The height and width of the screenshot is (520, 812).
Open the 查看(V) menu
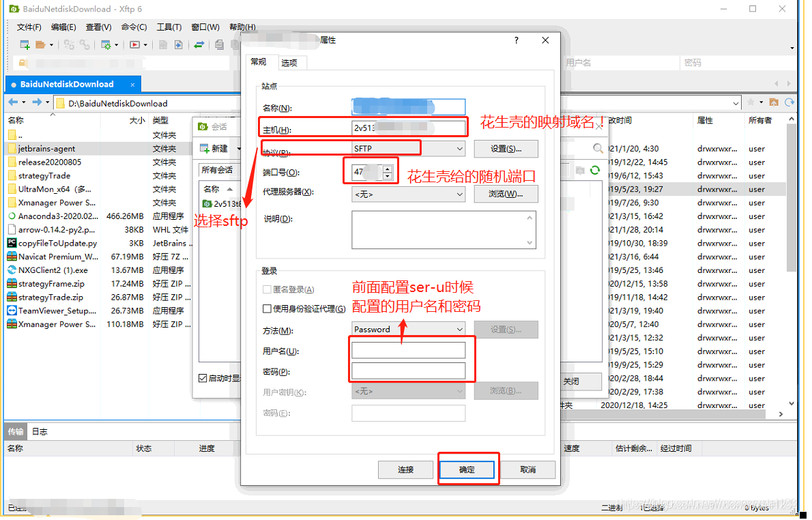coord(98,27)
